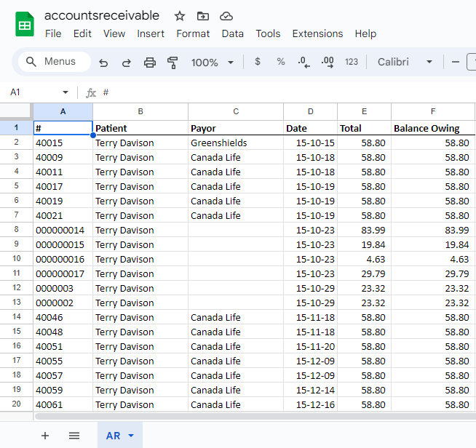Open the View menu
This screenshot has height=448, width=476.
114,33
